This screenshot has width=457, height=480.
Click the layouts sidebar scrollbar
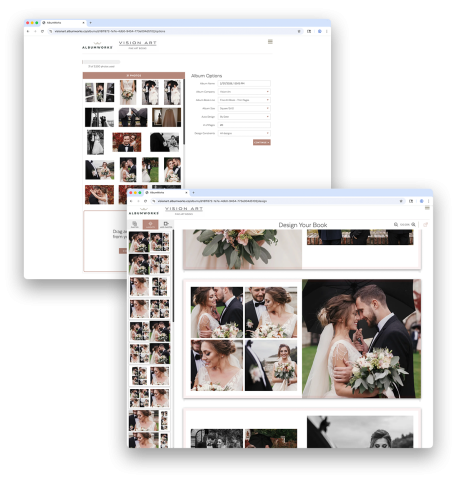[173, 277]
